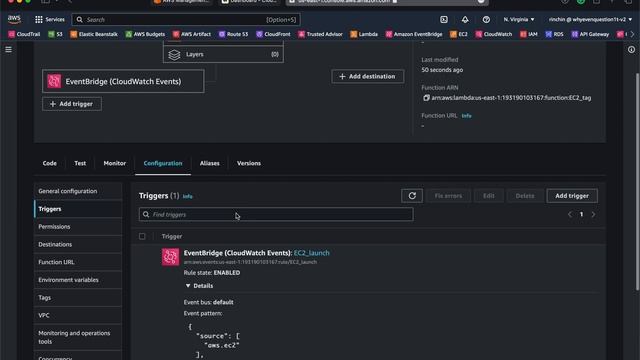Focus the Find triggers search field

click(276, 214)
